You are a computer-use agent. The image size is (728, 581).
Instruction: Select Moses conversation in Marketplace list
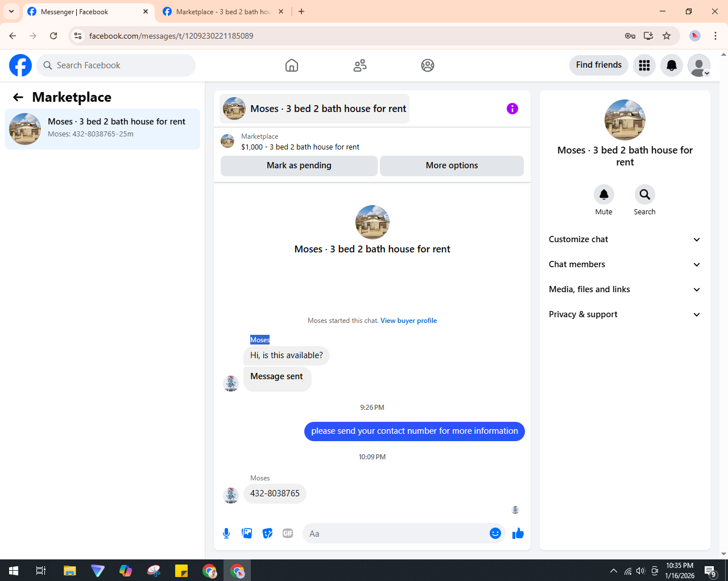coord(102,129)
